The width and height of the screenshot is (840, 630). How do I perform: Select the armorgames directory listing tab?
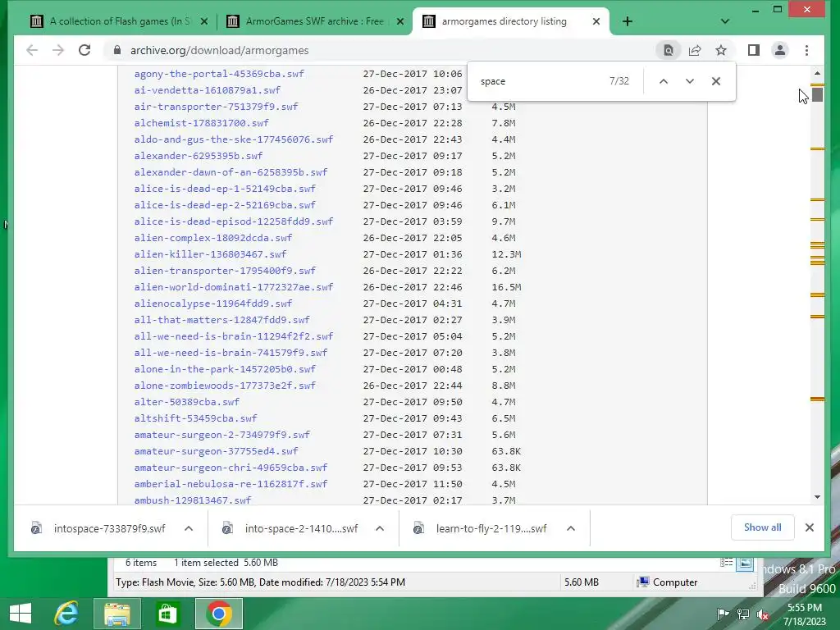coord(504,21)
